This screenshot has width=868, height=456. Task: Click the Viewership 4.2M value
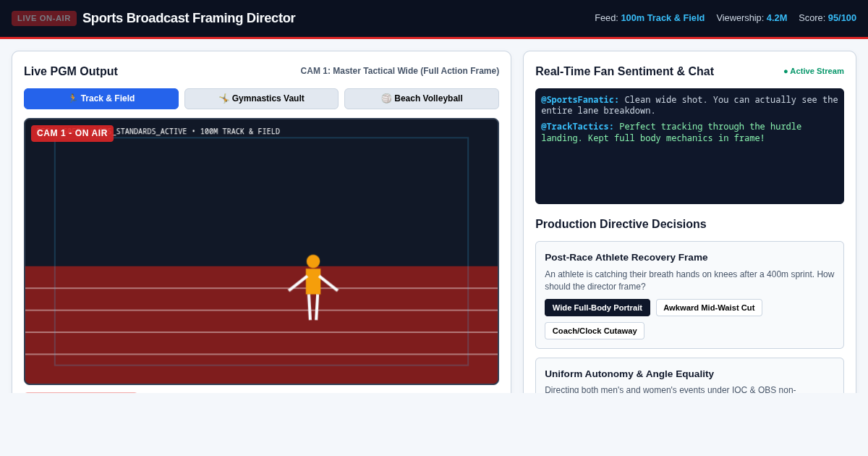(x=777, y=18)
